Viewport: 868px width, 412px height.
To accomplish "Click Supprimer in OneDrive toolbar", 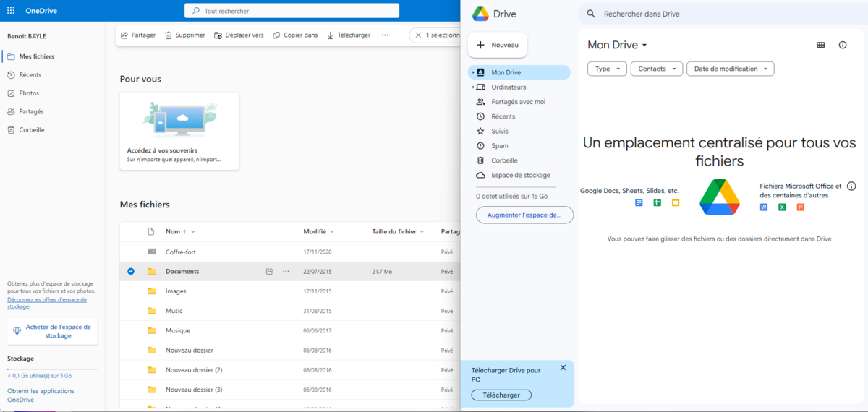I will 184,35.
